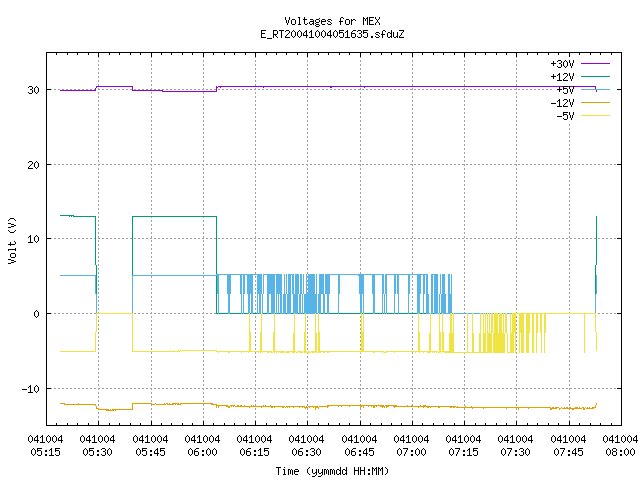640x480 pixels.
Task: Click the x-axis tick label 041004 06:00
Action: pyautogui.click(x=202, y=446)
